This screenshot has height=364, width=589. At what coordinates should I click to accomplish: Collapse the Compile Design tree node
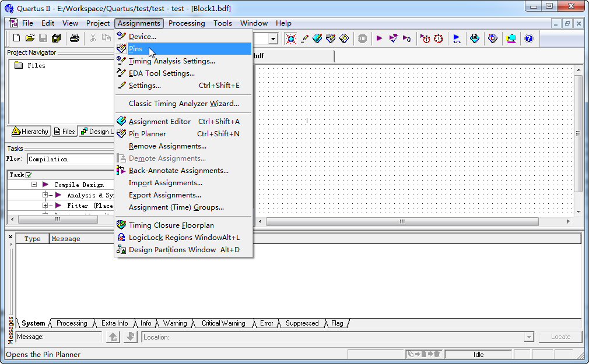34,185
